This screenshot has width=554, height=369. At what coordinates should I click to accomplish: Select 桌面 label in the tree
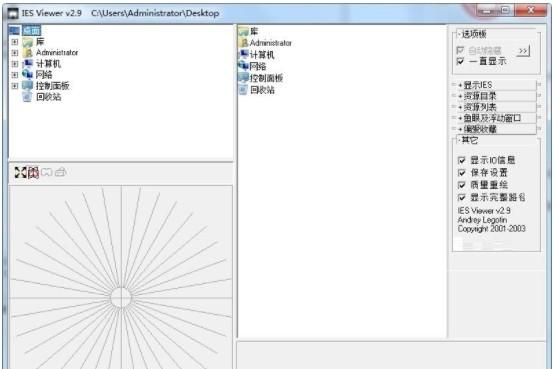point(32,30)
